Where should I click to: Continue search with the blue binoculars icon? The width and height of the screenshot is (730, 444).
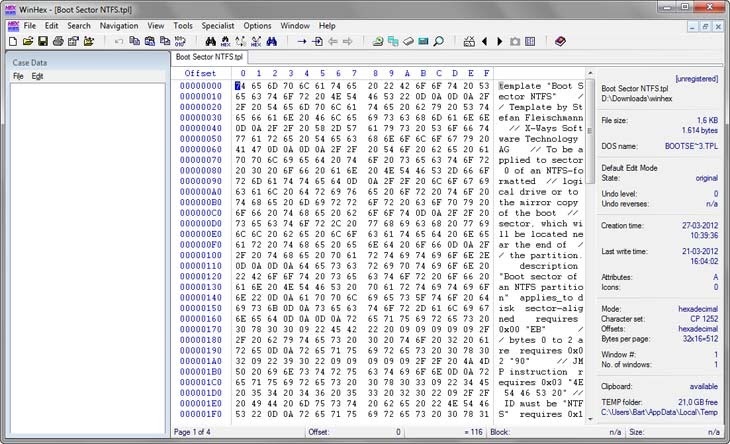click(x=271, y=41)
